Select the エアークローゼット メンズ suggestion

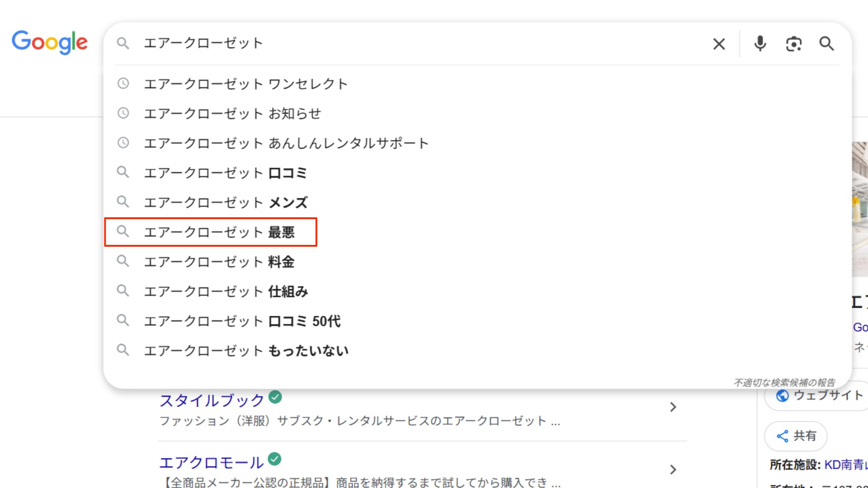click(226, 202)
